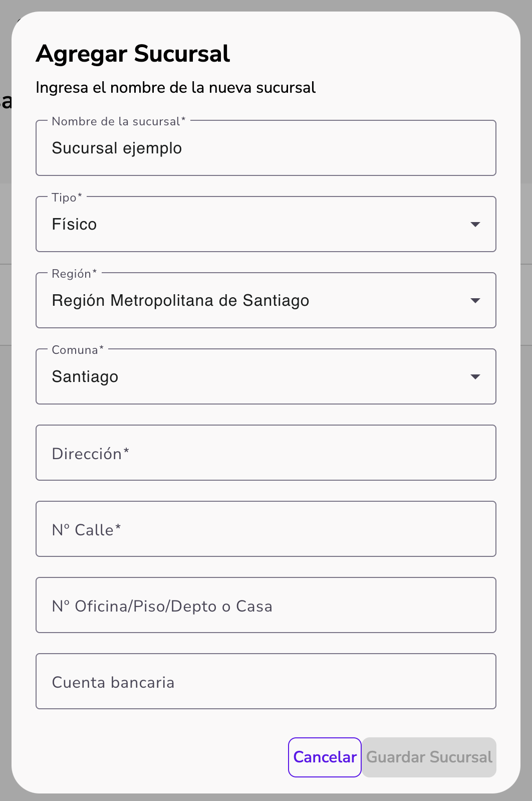Click the Nº Calle input field
532x801 pixels.
pyautogui.click(x=265, y=529)
